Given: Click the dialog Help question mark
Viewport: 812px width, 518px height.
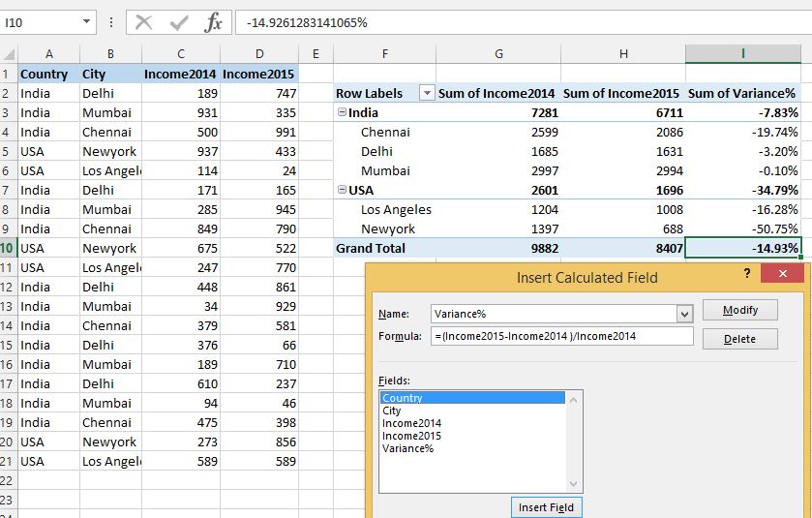Looking at the screenshot, I should click(x=747, y=275).
